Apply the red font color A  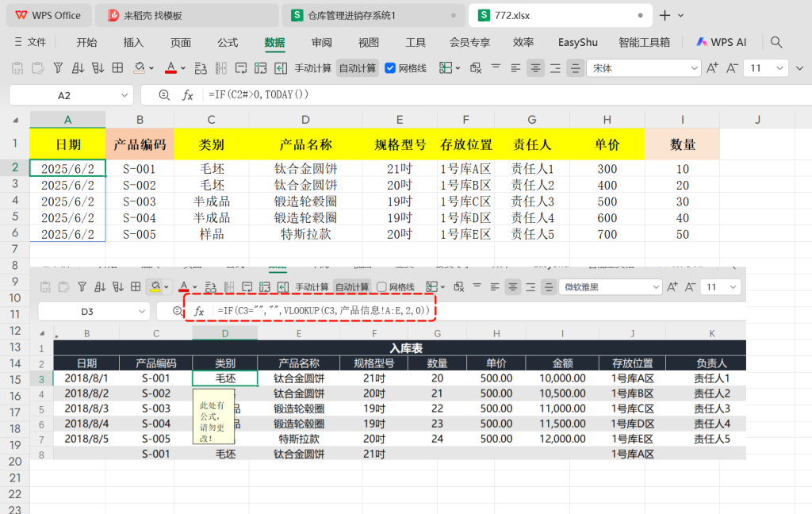(170, 68)
